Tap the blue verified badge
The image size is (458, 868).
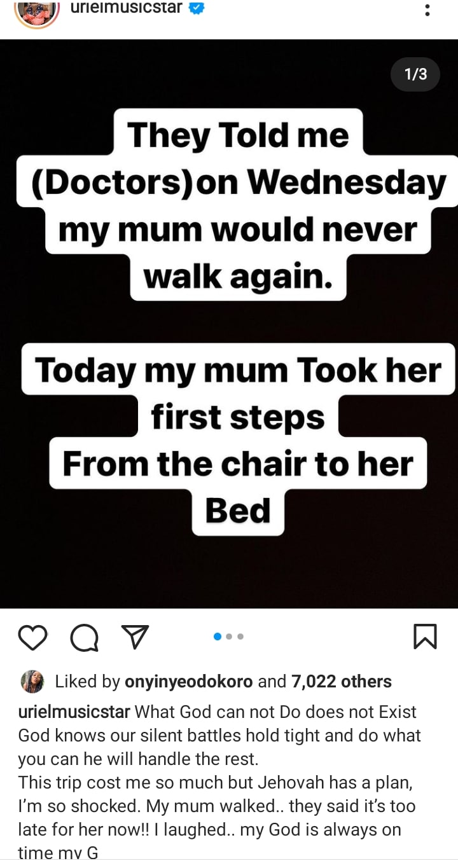[197, 9]
